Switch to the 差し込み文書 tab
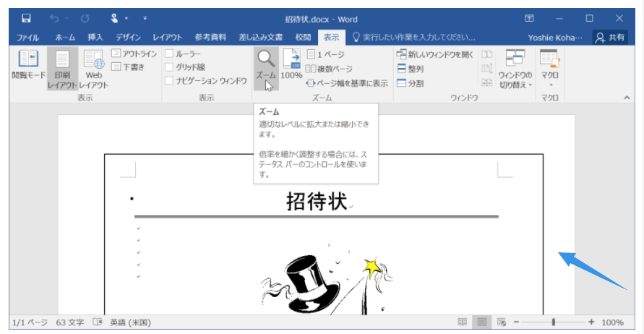644x334 pixels. pyautogui.click(x=261, y=38)
